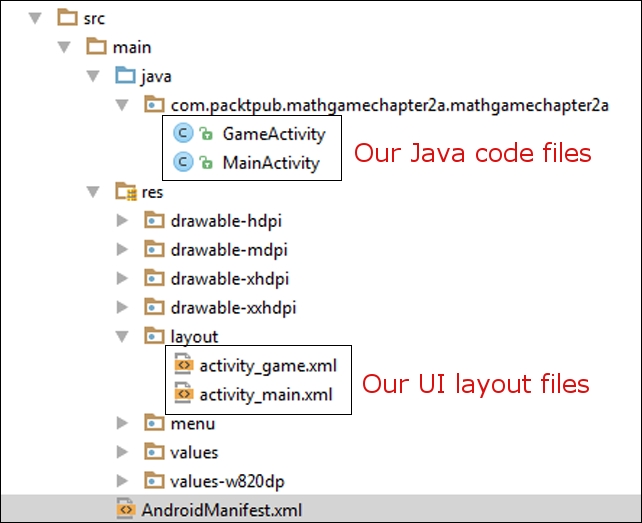Click the res resource folder icon
The width and height of the screenshot is (642, 523).
tap(126, 191)
